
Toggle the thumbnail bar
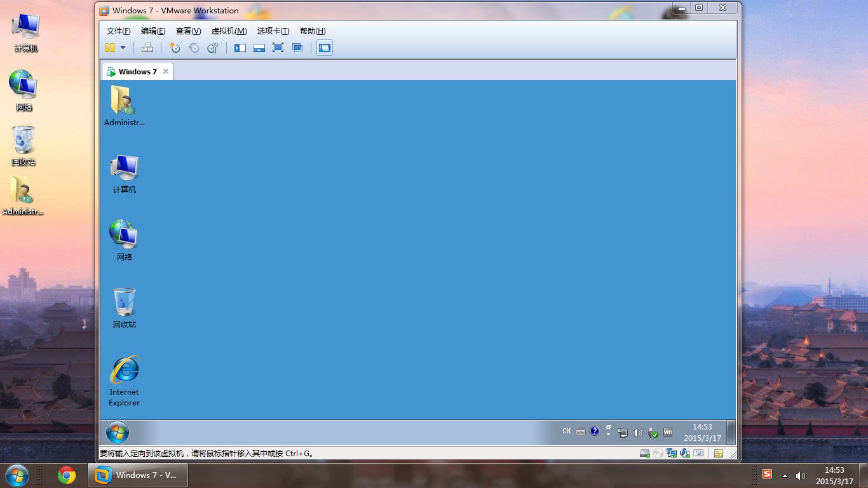click(259, 48)
